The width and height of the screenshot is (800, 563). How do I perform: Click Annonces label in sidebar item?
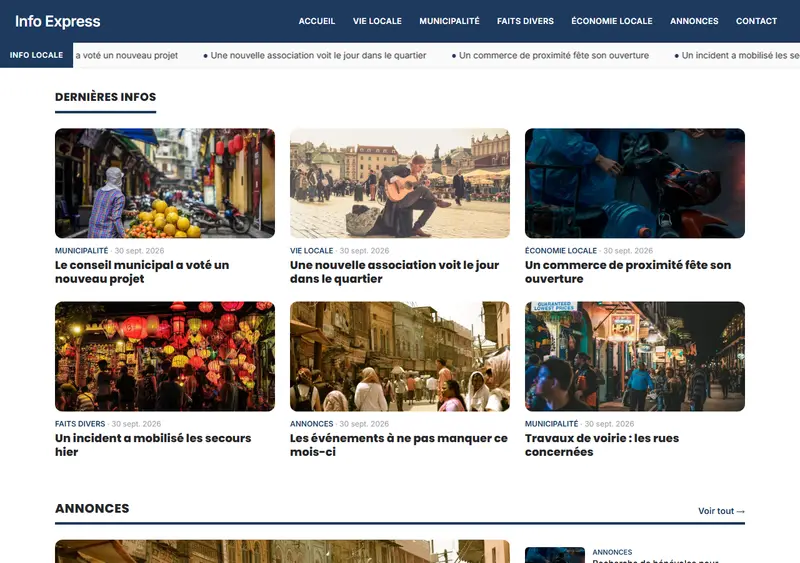pyautogui.click(x=612, y=552)
